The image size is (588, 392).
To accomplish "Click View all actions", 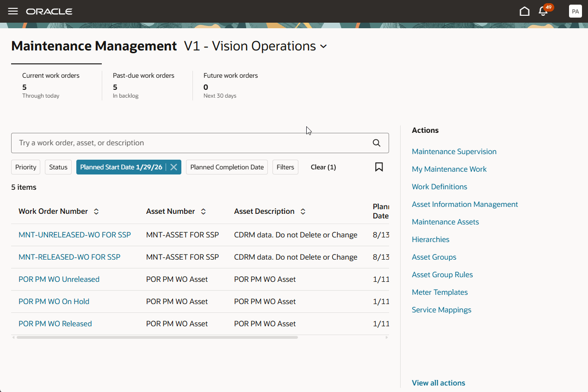I will pyautogui.click(x=438, y=383).
